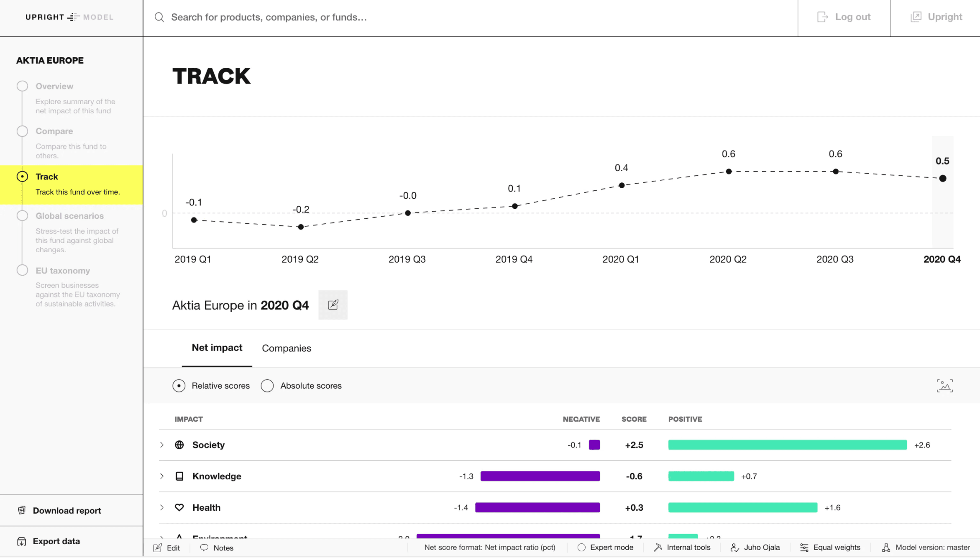The height and width of the screenshot is (558, 980).
Task: Click the AKTIA EUROPE heading
Action: pyautogui.click(x=50, y=60)
